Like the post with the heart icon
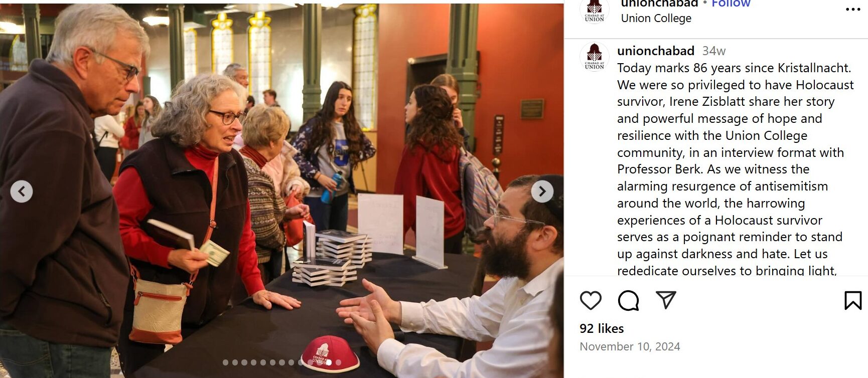Screen dimensions: 868x378 pyautogui.click(x=591, y=300)
